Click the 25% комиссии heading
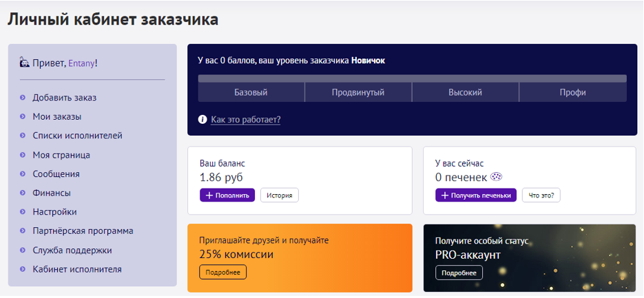The image size is (644, 298). (236, 255)
